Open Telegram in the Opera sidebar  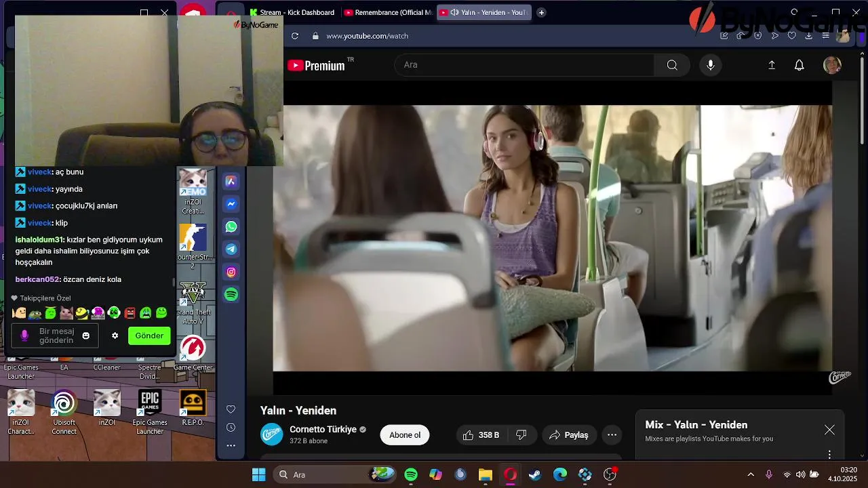[x=231, y=249]
